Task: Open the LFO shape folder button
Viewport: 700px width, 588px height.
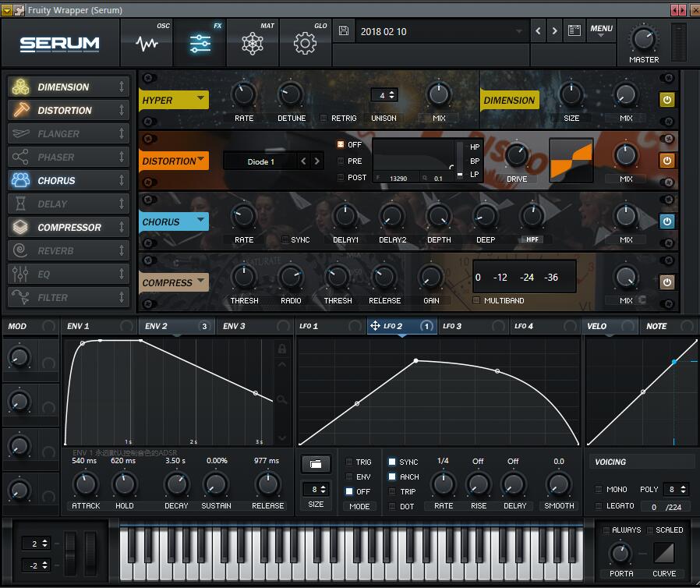Action: pyautogui.click(x=316, y=464)
